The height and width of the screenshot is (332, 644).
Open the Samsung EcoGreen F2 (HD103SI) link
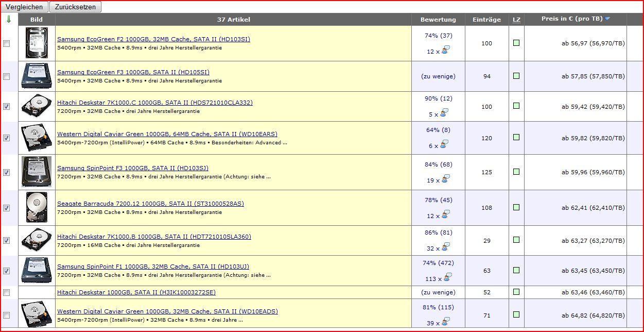tap(153, 39)
